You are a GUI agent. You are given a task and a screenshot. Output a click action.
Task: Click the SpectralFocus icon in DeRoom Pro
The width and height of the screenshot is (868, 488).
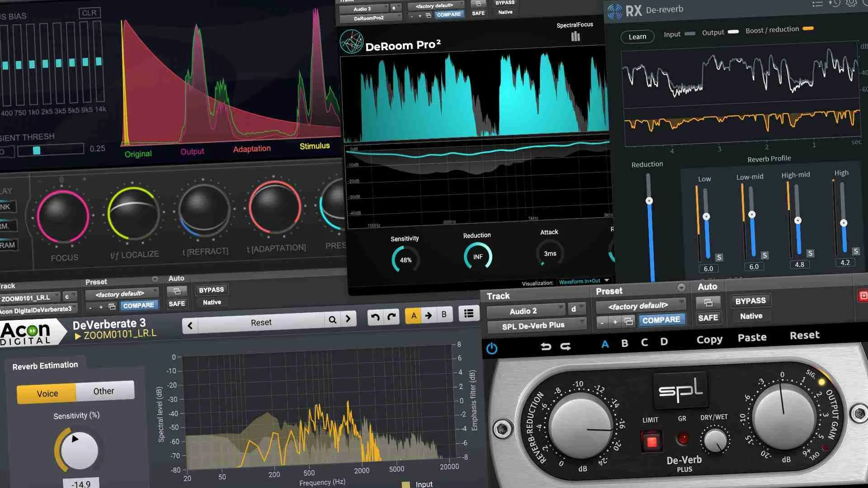pyautogui.click(x=575, y=36)
